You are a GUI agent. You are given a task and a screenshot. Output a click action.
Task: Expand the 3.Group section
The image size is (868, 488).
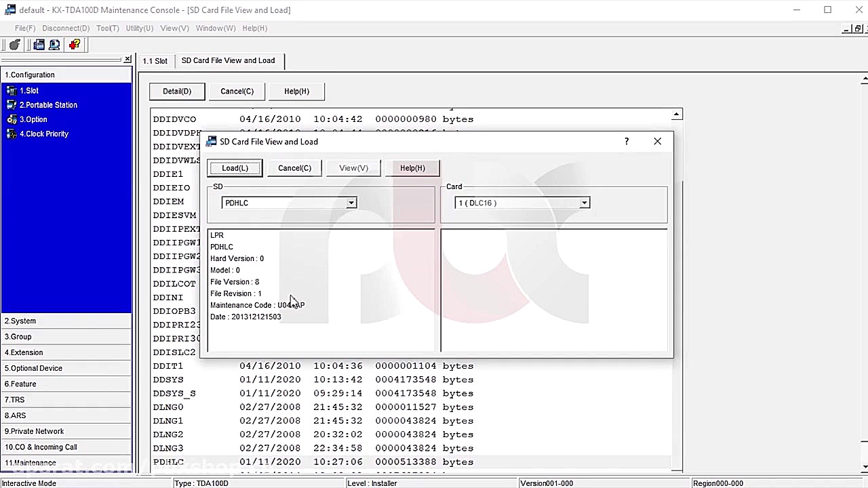pos(66,337)
